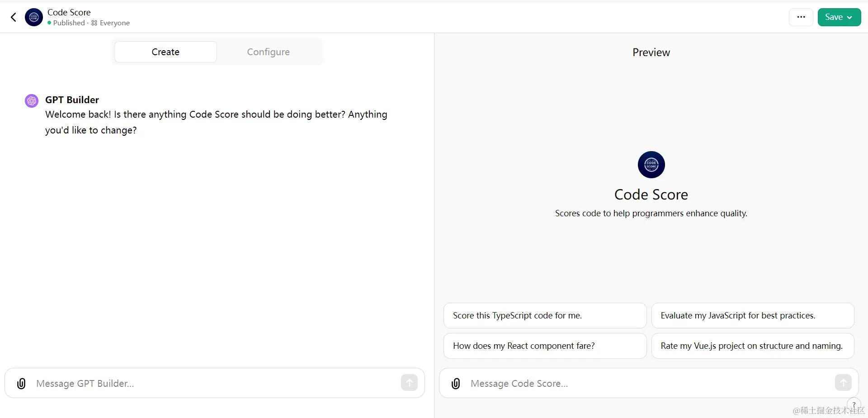The height and width of the screenshot is (418, 868).
Task: Open the Save dropdown button
Action: [x=839, y=17]
